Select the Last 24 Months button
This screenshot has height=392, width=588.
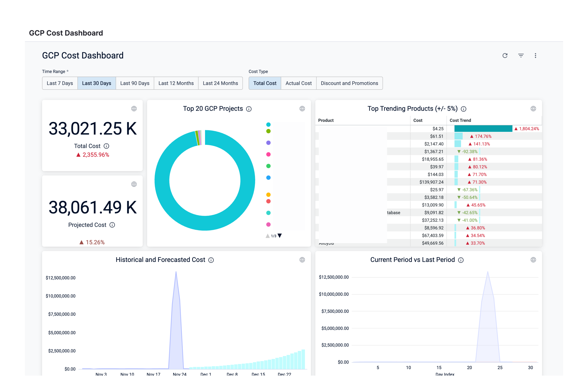point(220,83)
